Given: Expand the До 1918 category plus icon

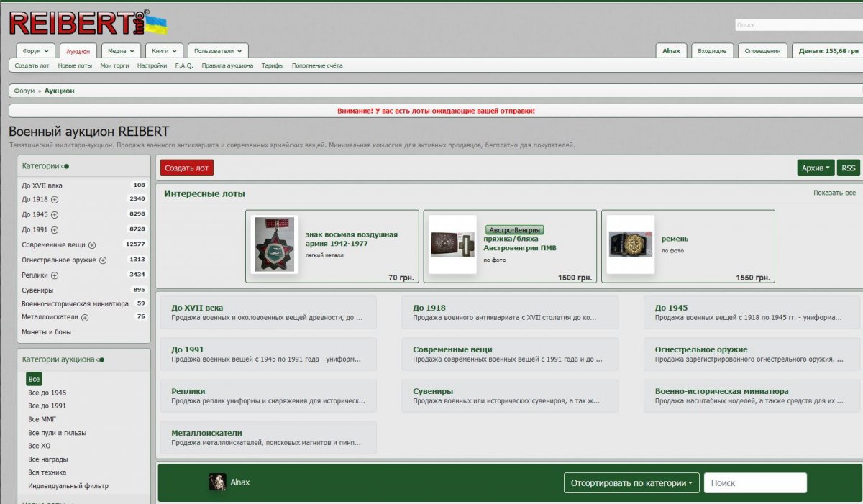Looking at the screenshot, I should click(x=55, y=199).
